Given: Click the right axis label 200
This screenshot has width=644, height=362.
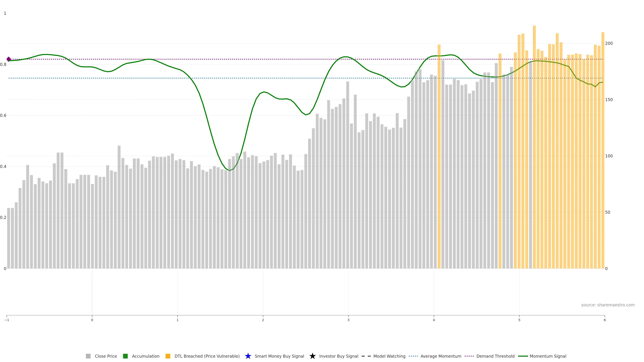Looking at the screenshot, I should (609, 43).
